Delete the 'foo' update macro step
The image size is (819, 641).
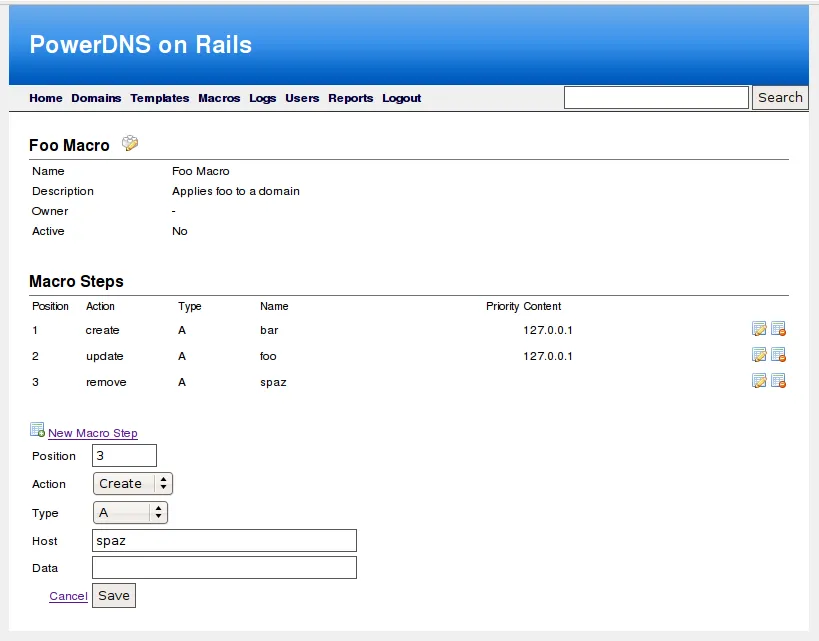[778, 355]
